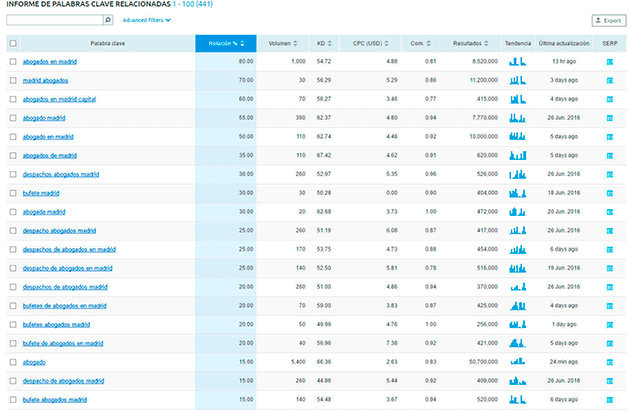Open SERP snapshot for bufetes abogados madrid

click(610, 325)
